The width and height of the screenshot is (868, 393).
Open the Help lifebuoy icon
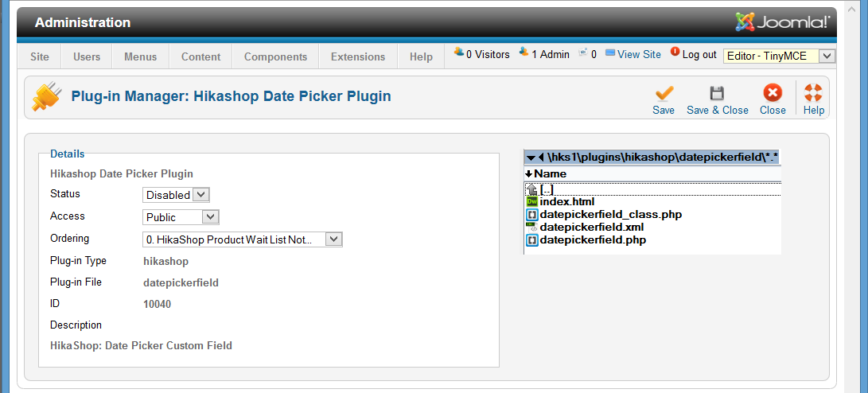click(813, 92)
